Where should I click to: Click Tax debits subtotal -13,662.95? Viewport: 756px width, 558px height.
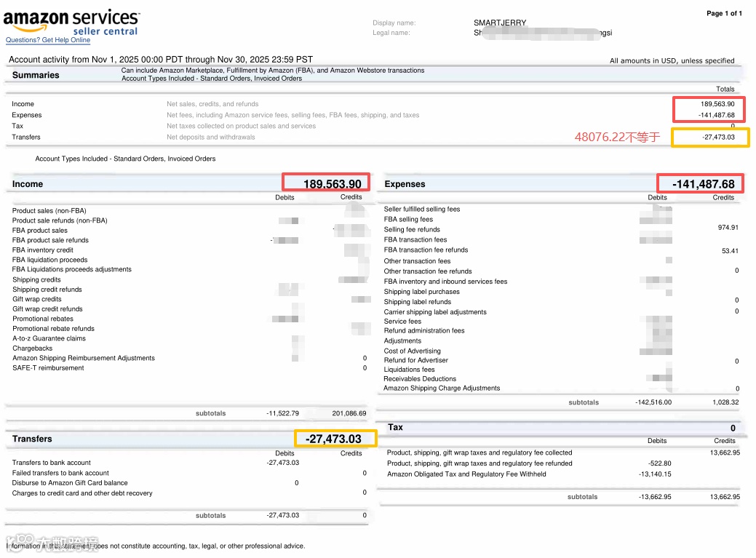655,497
